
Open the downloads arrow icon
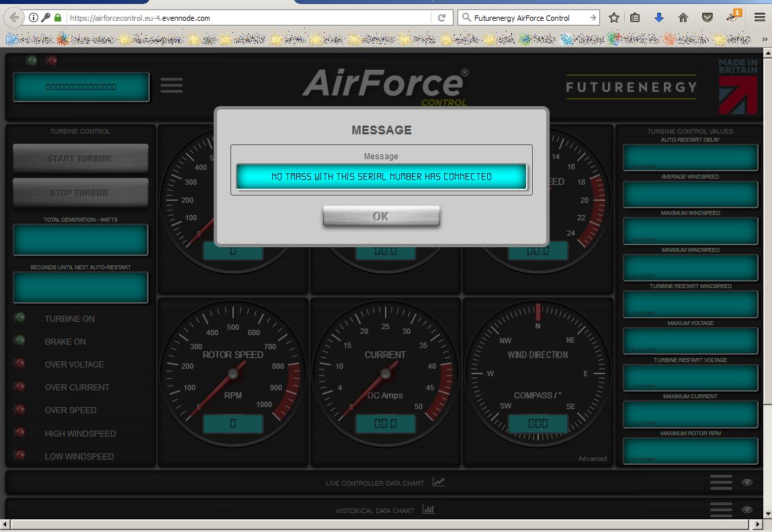[x=658, y=17]
